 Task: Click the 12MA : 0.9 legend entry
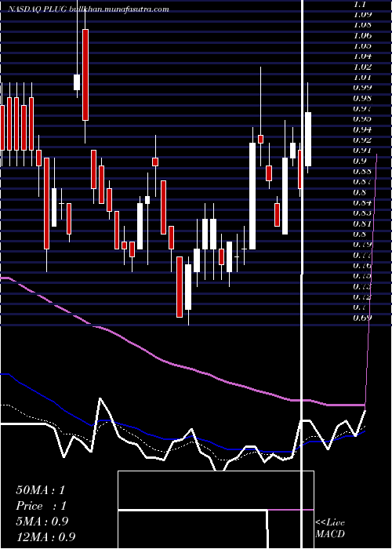pyautogui.click(x=45, y=536)
